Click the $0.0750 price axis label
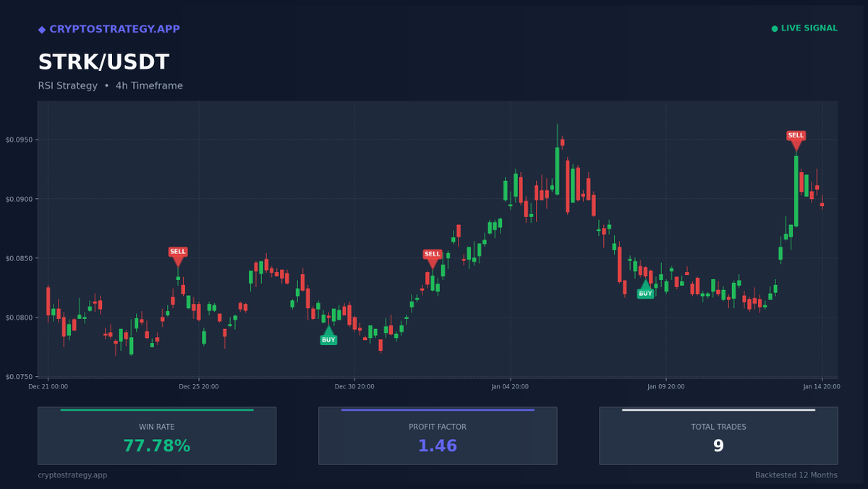The image size is (868, 489). [x=20, y=378]
